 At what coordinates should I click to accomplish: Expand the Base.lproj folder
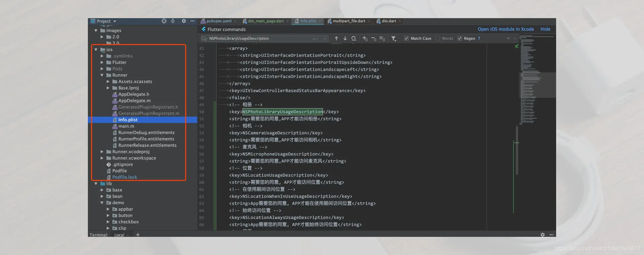click(108, 88)
